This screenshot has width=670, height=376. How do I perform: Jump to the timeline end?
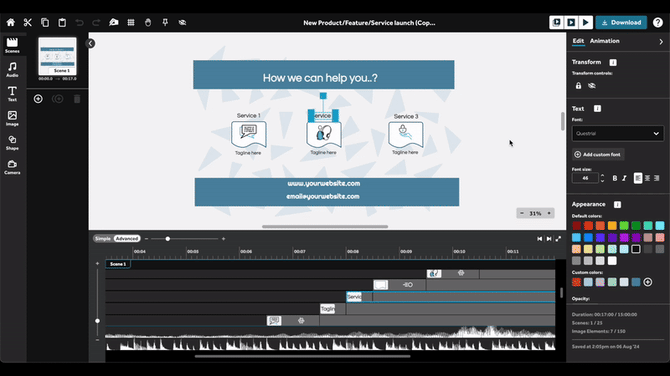[549, 239]
